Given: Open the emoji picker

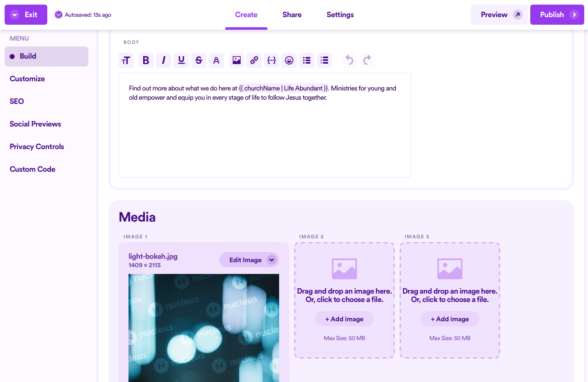Looking at the screenshot, I should tap(289, 60).
